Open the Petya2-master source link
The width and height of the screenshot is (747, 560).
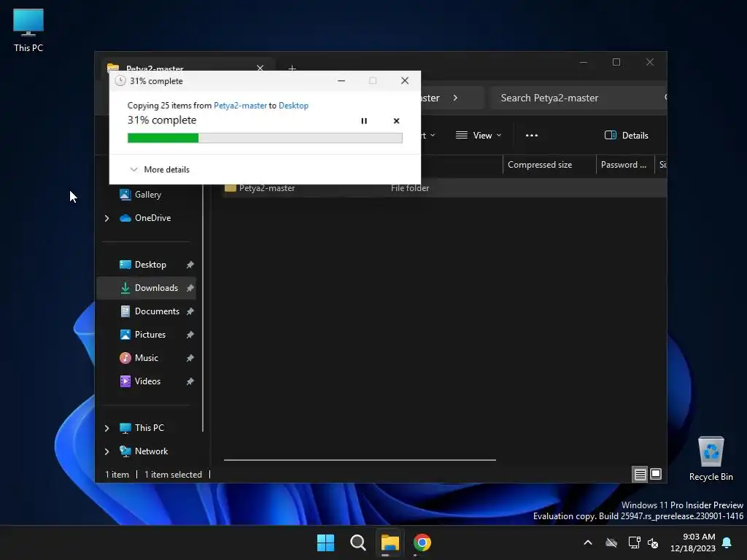tap(240, 106)
